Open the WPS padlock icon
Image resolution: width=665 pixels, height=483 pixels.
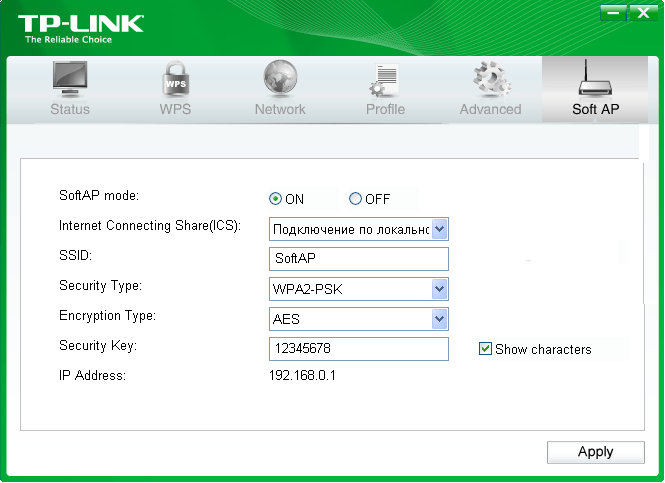tap(175, 79)
